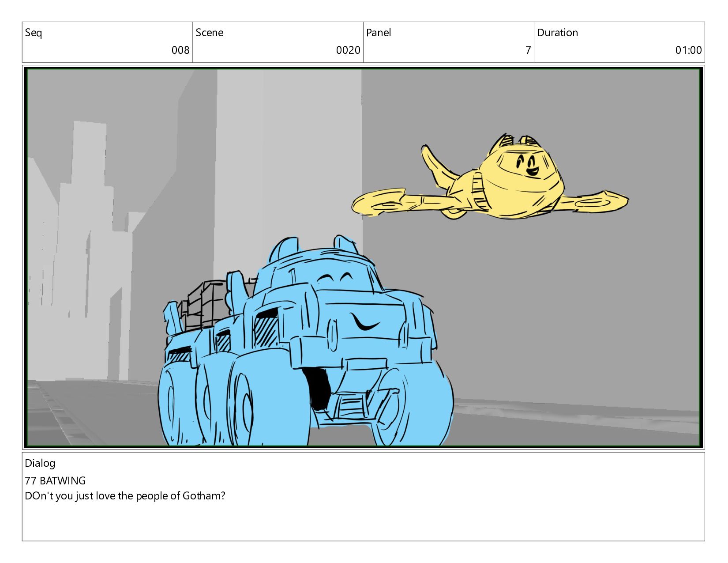The image size is (728, 563).
Task: Click the 'Duration' label
Action: pos(557,33)
